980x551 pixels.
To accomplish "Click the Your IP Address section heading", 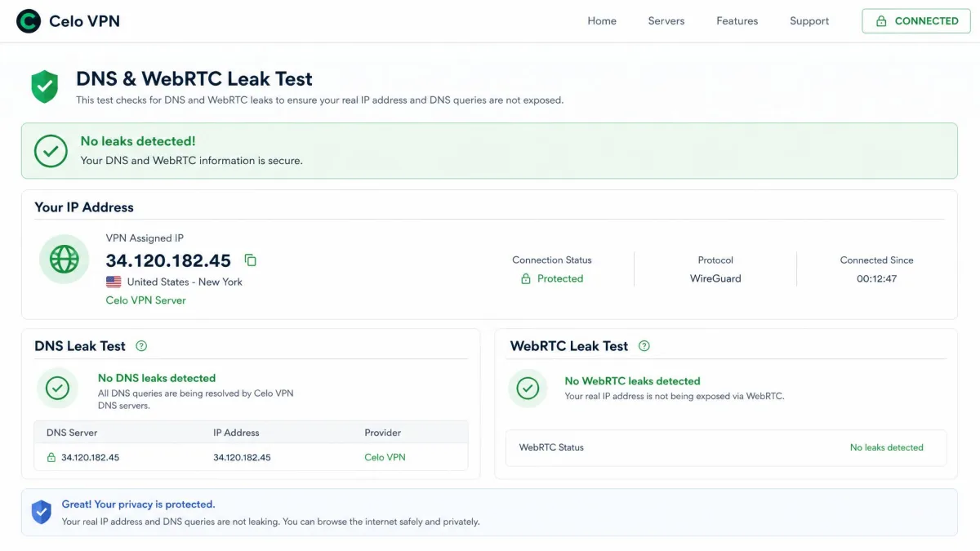I will pos(84,207).
